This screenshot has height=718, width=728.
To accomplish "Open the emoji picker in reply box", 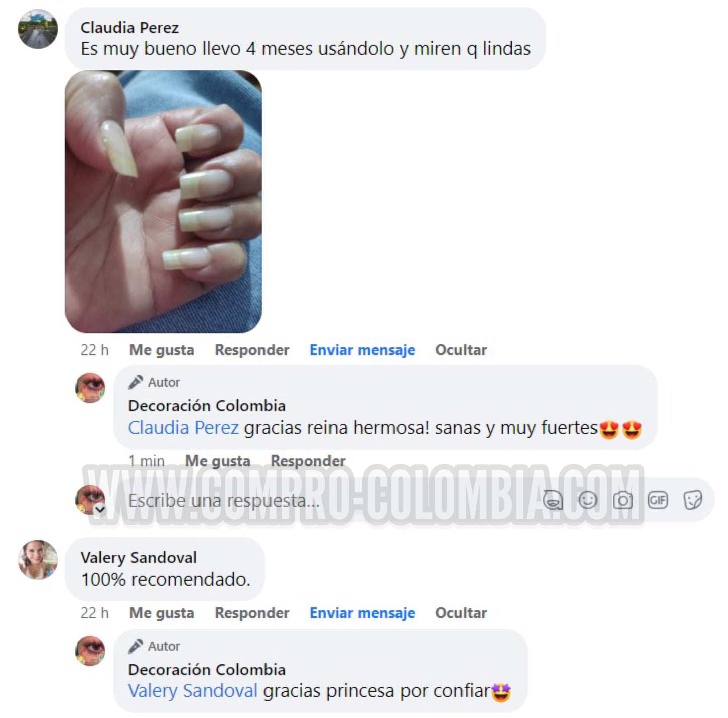I will (588, 500).
